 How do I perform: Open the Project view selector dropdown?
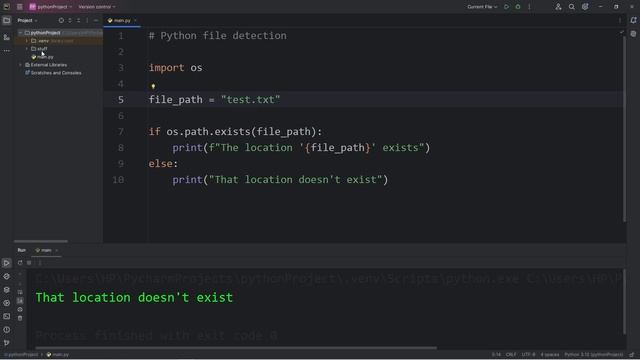coord(27,20)
